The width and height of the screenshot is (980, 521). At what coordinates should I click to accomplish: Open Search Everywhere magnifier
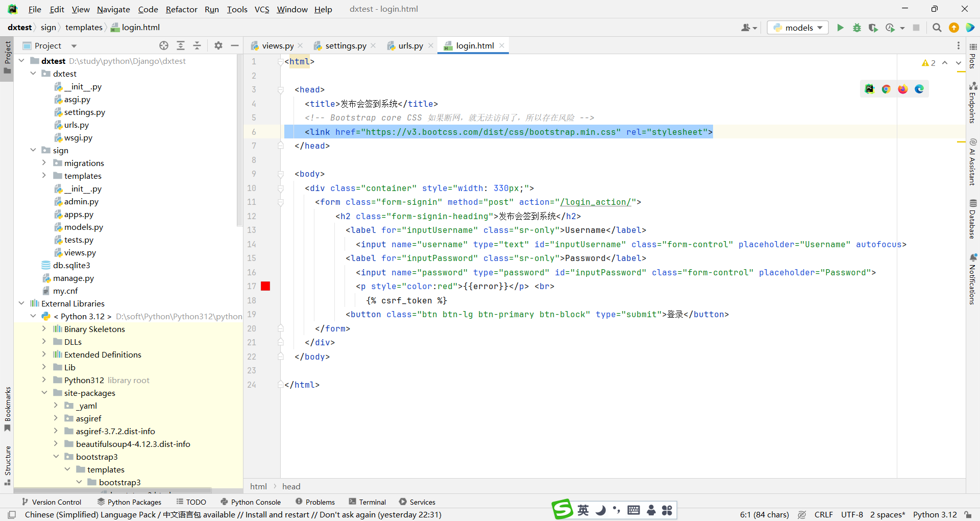[x=937, y=28]
